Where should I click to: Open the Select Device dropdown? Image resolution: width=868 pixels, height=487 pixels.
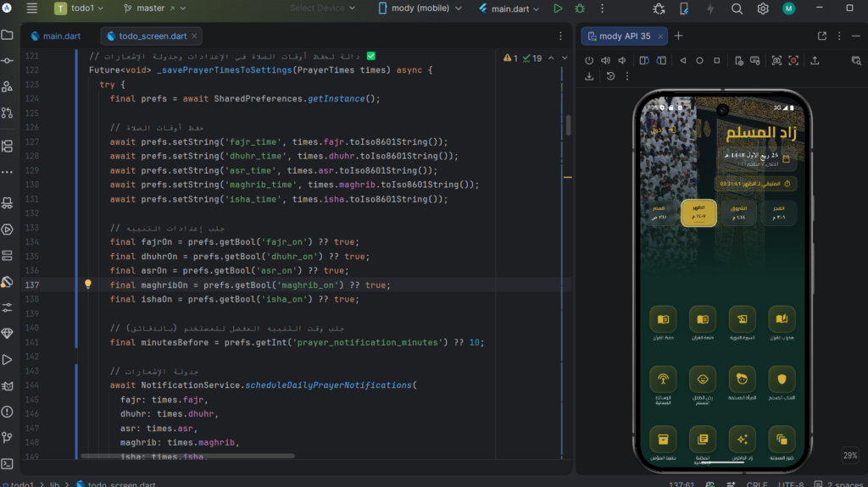pyautogui.click(x=323, y=8)
